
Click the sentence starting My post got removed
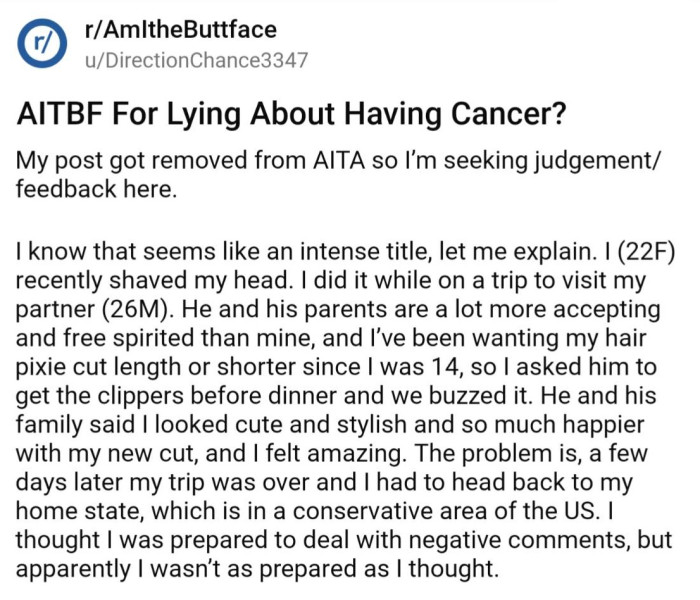coord(337,175)
